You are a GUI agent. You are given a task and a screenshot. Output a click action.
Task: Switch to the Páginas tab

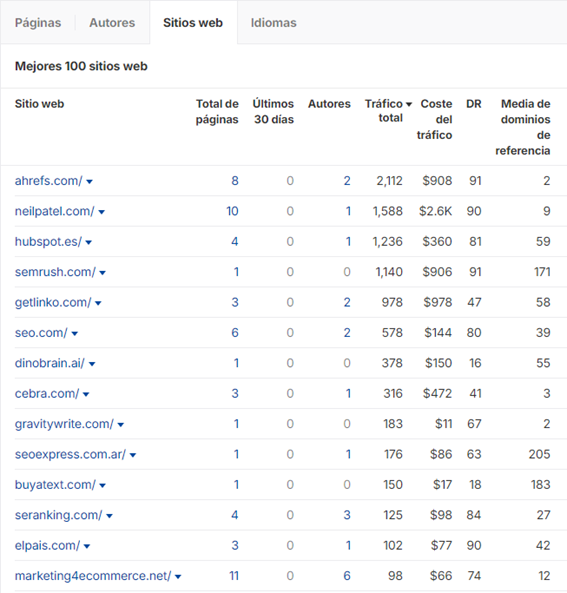coord(38,23)
